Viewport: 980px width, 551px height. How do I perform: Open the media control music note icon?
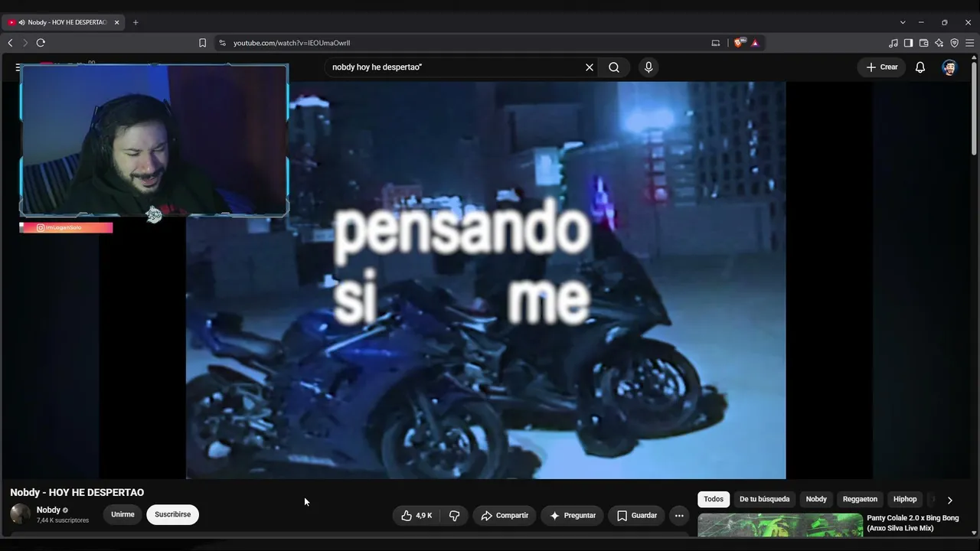893,43
